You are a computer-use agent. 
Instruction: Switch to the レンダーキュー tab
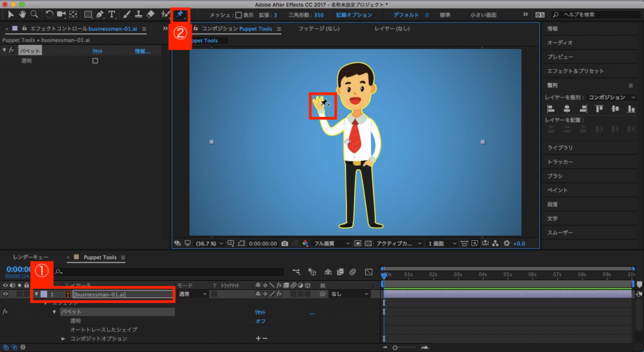pyautogui.click(x=30, y=257)
